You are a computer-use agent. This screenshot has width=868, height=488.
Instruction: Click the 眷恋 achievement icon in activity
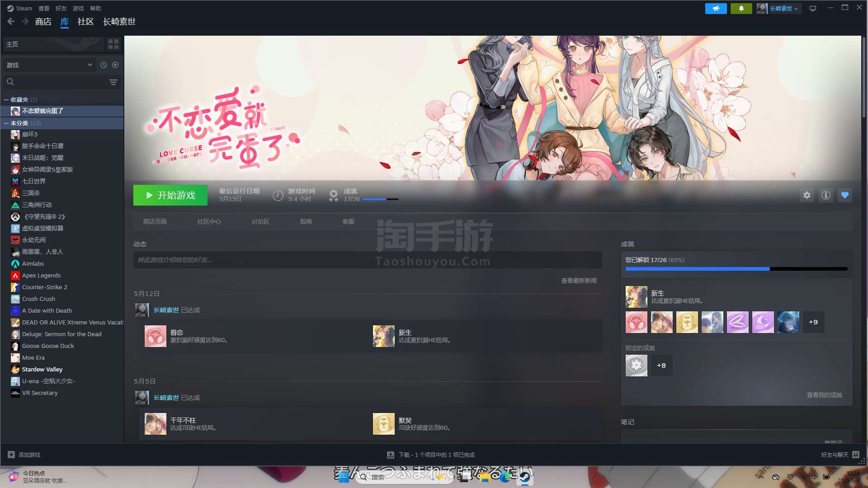pyautogui.click(x=156, y=336)
